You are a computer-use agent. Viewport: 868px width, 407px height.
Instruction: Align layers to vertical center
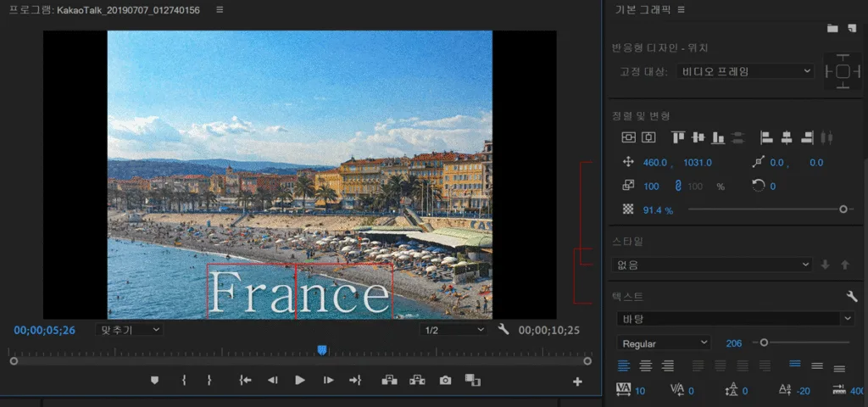coord(698,137)
